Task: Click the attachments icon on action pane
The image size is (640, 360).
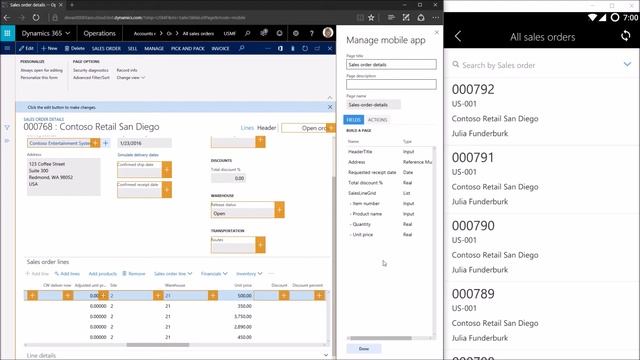Action: [293, 48]
